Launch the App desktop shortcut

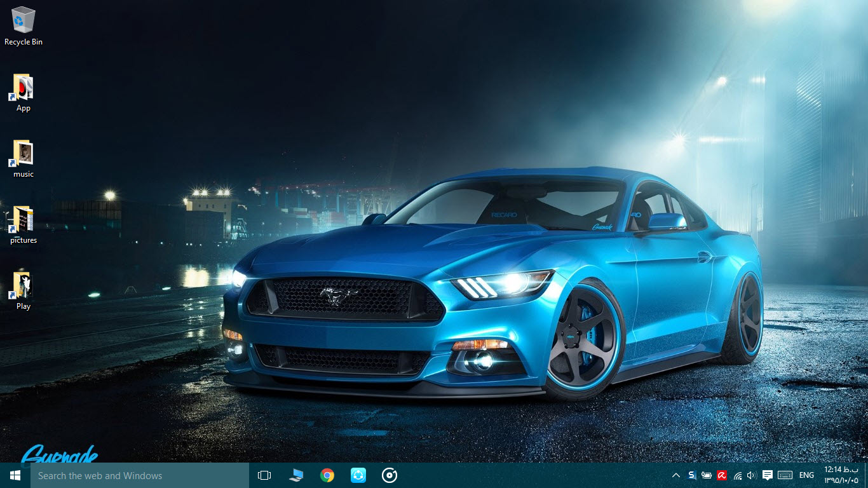click(22, 89)
